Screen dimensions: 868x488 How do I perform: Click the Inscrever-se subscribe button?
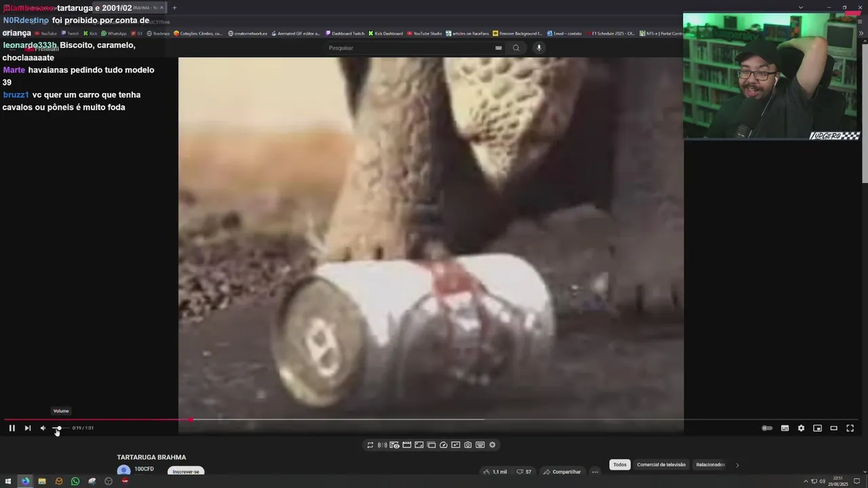point(186,471)
